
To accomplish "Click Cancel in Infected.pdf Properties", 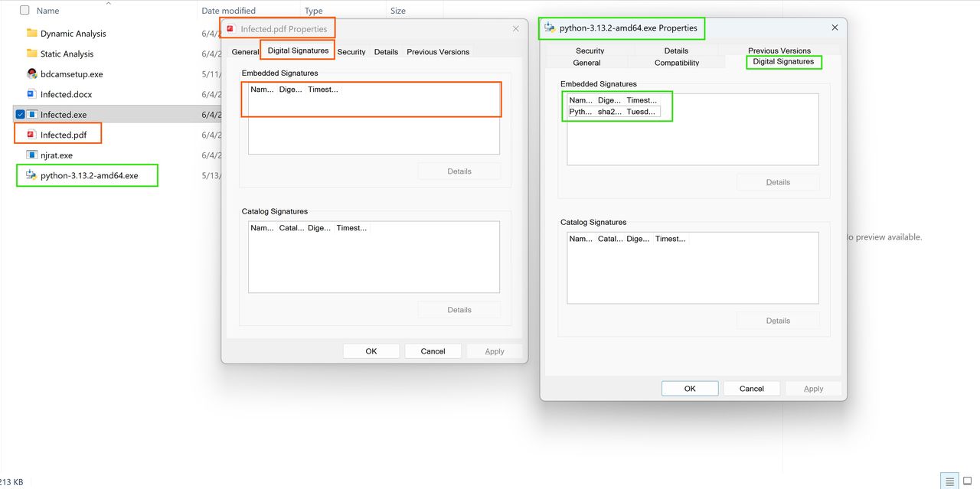I will click(433, 351).
